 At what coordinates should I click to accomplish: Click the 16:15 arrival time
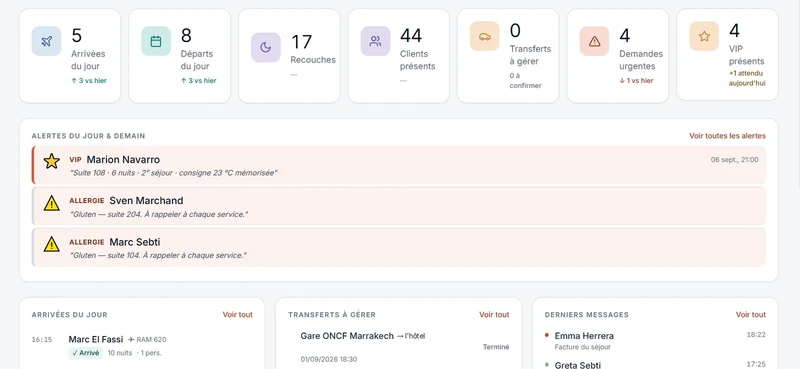(x=42, y=339)
